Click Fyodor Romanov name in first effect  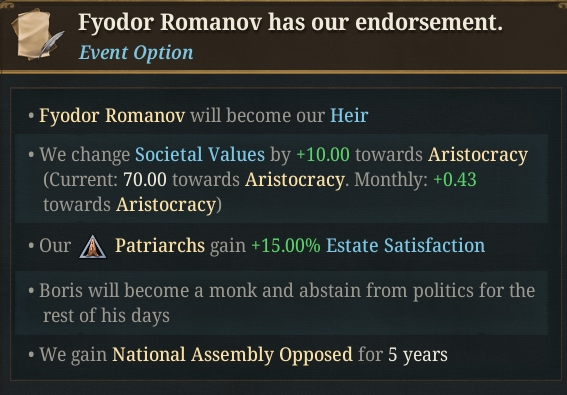coord(112,116)
